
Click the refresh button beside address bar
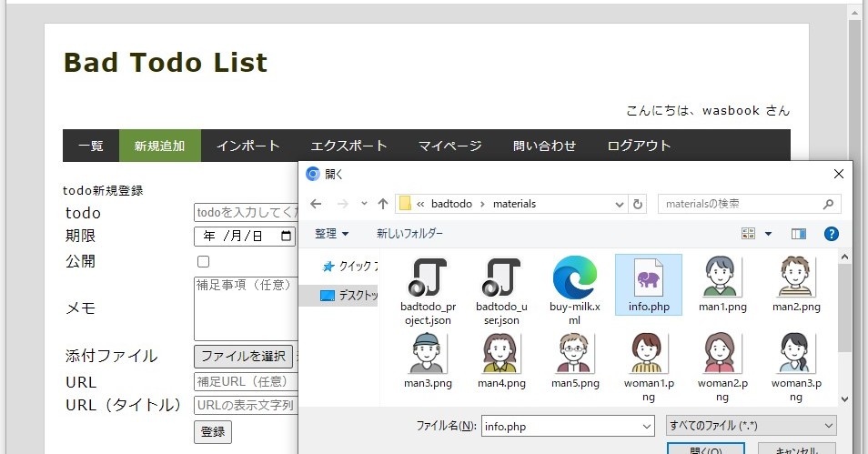638,204
